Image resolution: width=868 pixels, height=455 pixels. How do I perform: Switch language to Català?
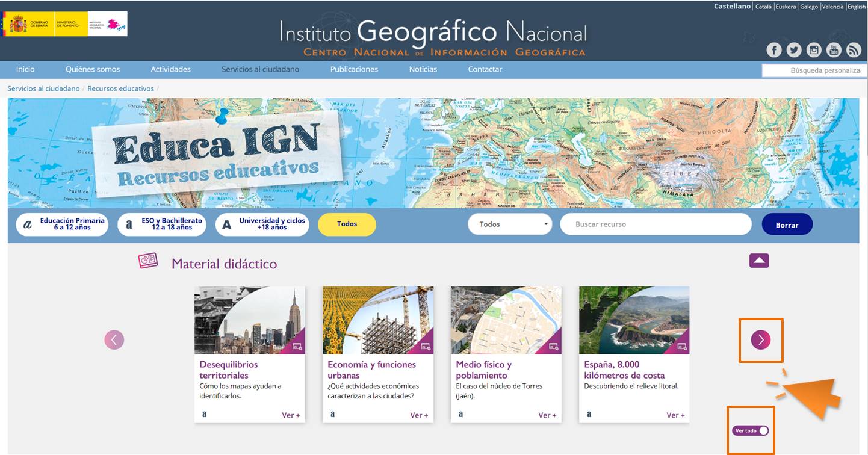763,7
